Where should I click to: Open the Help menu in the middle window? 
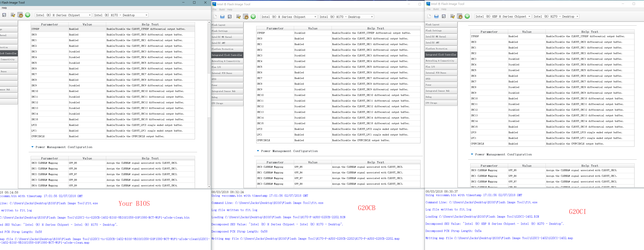pyautogui.click(x=230, y=10)
